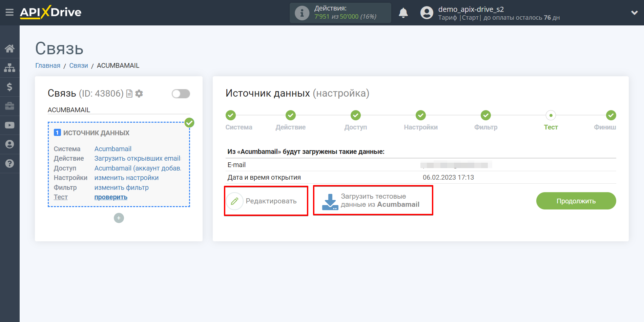Go to Действие step
Image resolution: width=644 pixels, height=322 pixels.
pos(290,120)
